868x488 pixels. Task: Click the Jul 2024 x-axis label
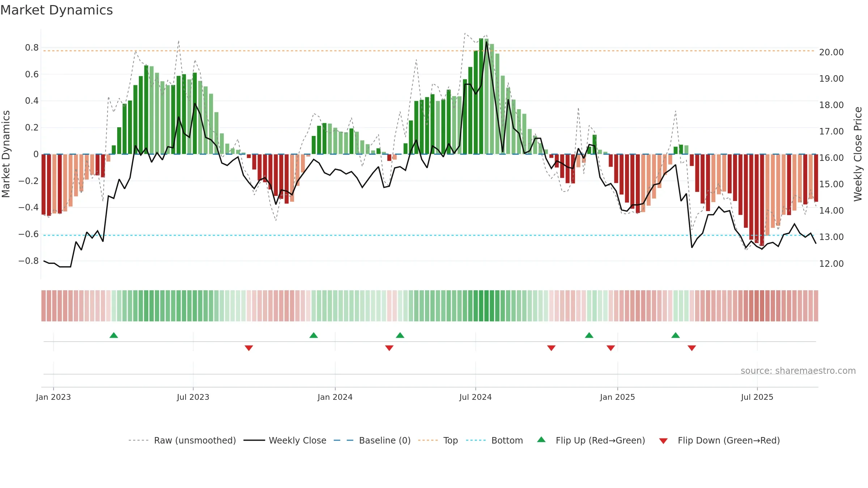tap(476, 397)
